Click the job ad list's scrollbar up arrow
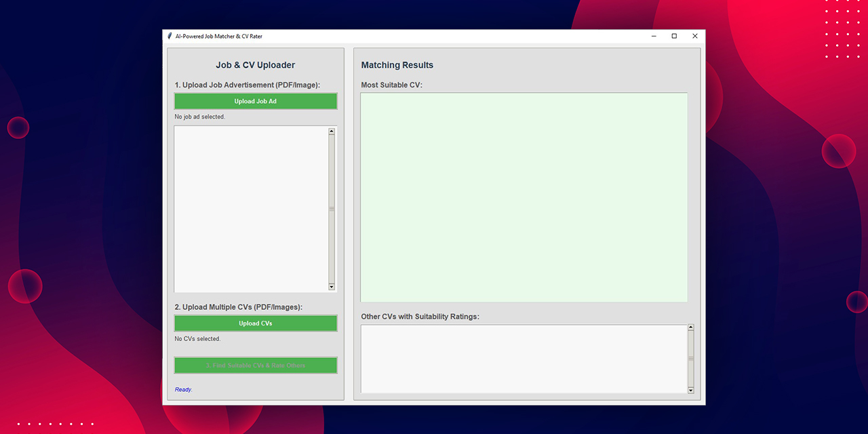Image resolution: width=868 pixels, height=434 pixels. (332, 130)
